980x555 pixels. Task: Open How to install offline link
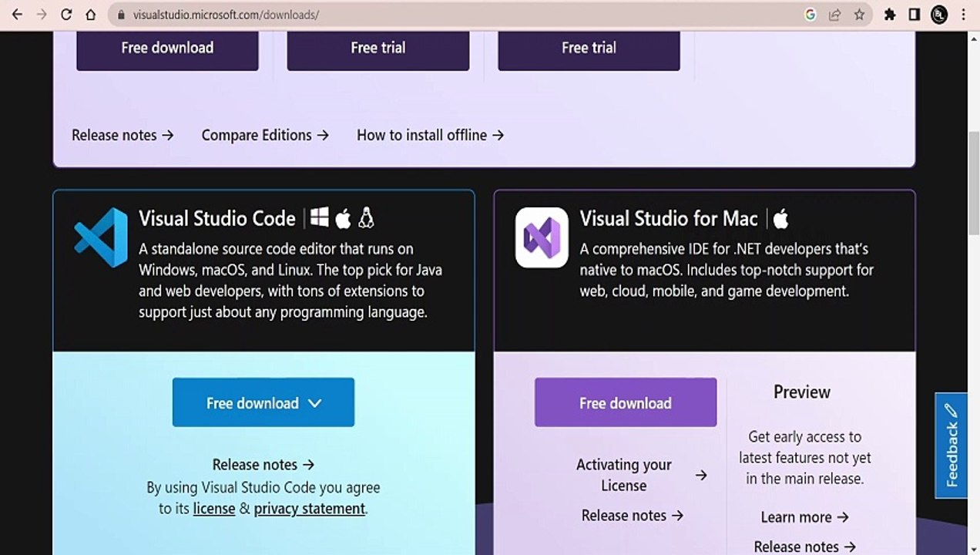[430, 135]
